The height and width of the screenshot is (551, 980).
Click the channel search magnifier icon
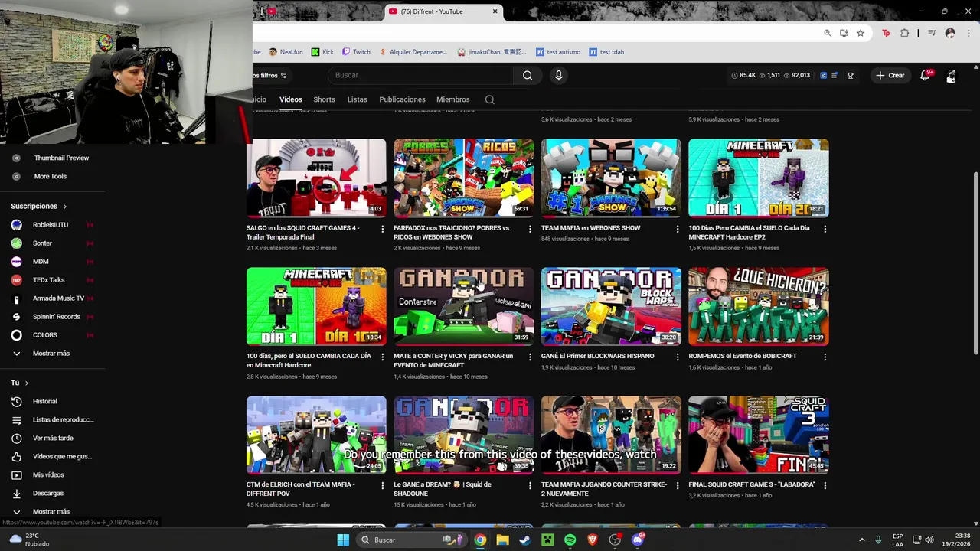pyautogui.click(x=490, y=99)
